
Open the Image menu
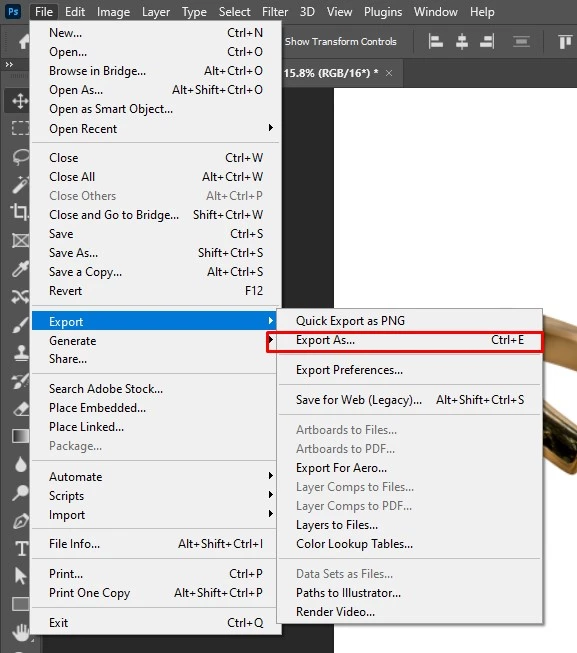coord(113,12)
